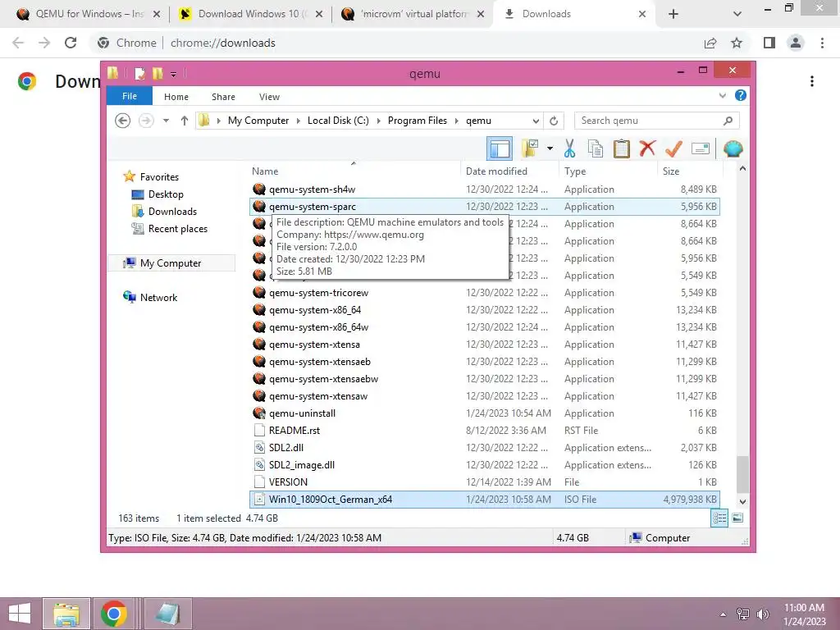The height and width of the screenshot is (630, 840).
Task: Open the Chrome three-dot menu
Action: pyautogui.click(x=822, y=43)
